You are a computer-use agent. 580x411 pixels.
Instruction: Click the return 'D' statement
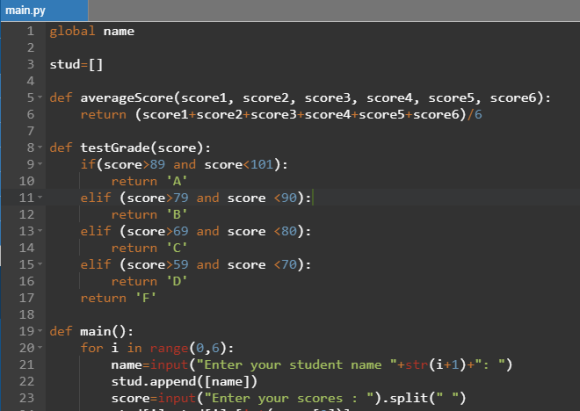(149, 281)
